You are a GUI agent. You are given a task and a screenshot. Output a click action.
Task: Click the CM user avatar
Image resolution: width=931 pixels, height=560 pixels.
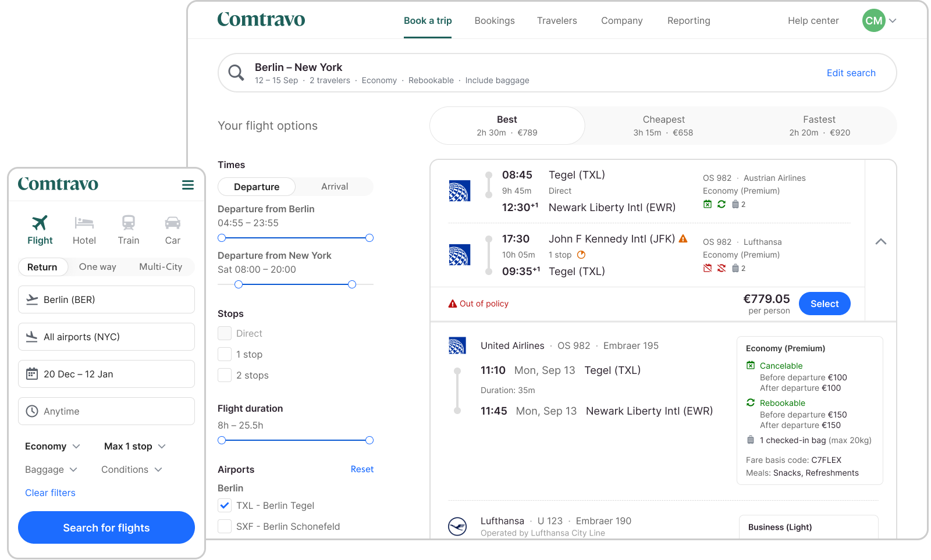(873, 20)
